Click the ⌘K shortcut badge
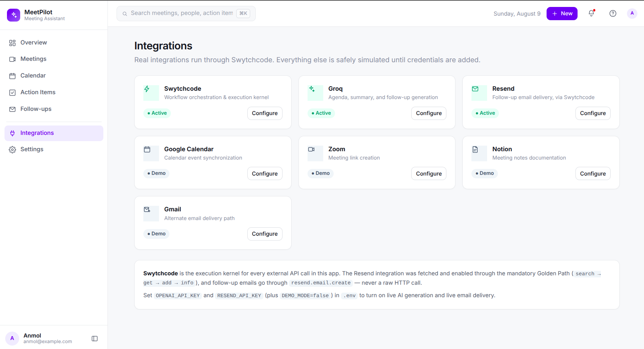 [243, 13]
